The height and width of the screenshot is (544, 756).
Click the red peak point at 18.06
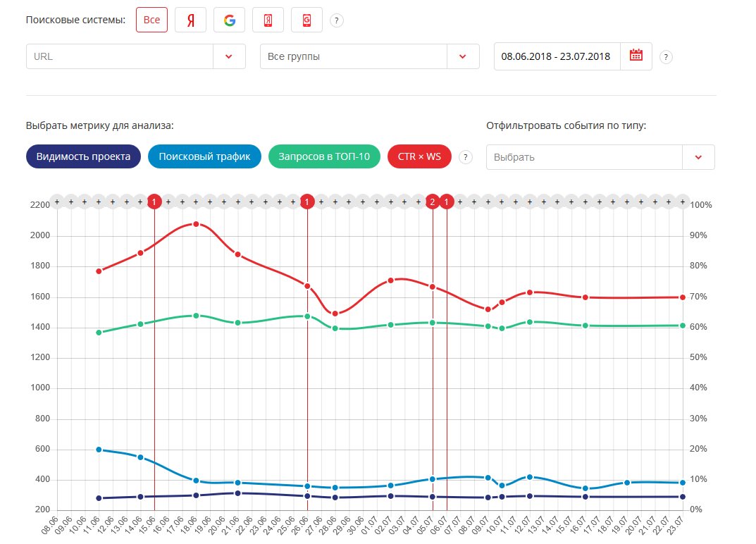[196, 224]
